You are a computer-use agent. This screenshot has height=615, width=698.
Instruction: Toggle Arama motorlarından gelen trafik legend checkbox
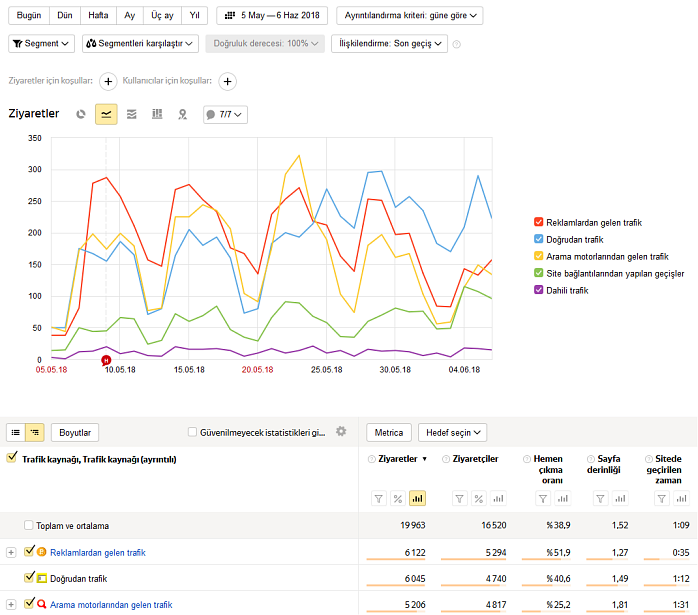point(539,256)
